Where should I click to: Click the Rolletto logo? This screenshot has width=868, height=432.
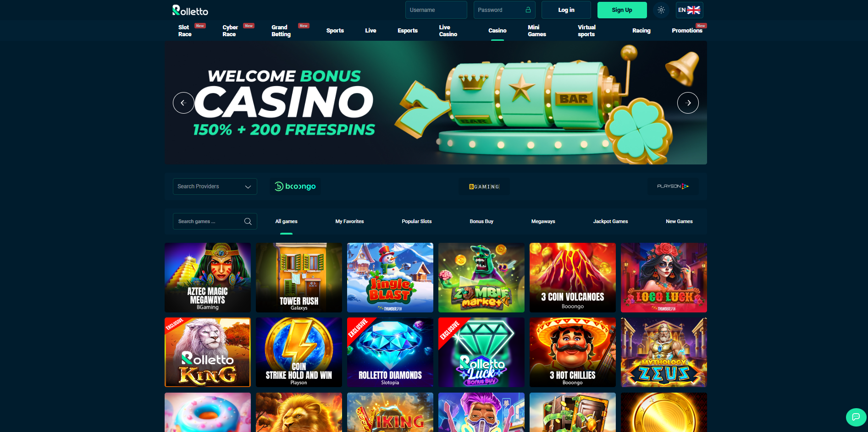point(190,10)
